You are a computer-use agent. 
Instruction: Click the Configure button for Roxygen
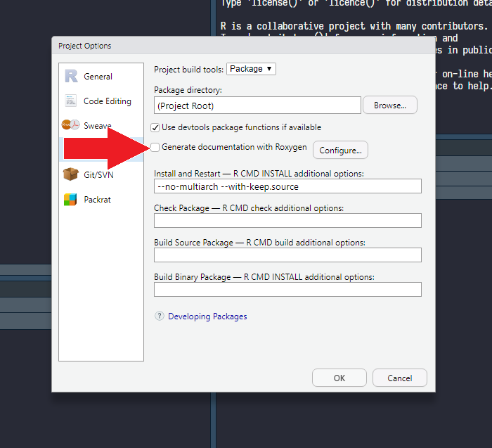(340, 150)
